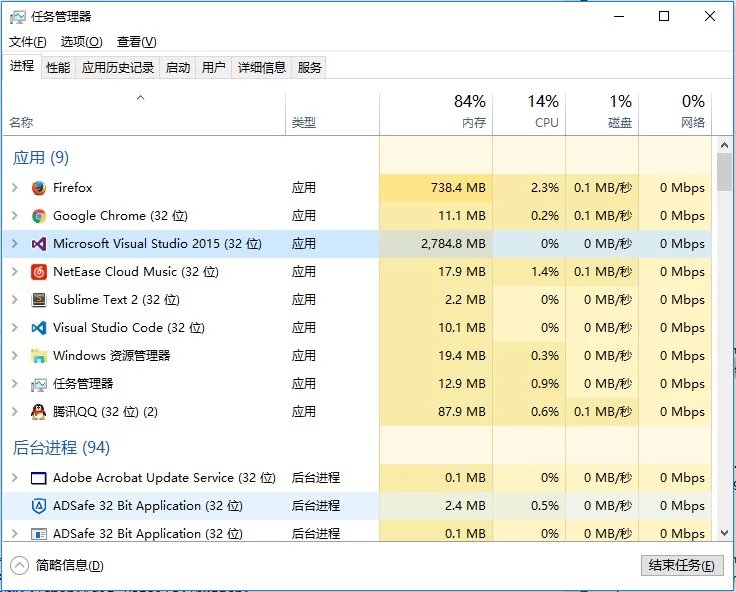This screenshot has height=592, width=736.
Task: Select the Sublime Text 2 (32 位) name
Action: 116,300
